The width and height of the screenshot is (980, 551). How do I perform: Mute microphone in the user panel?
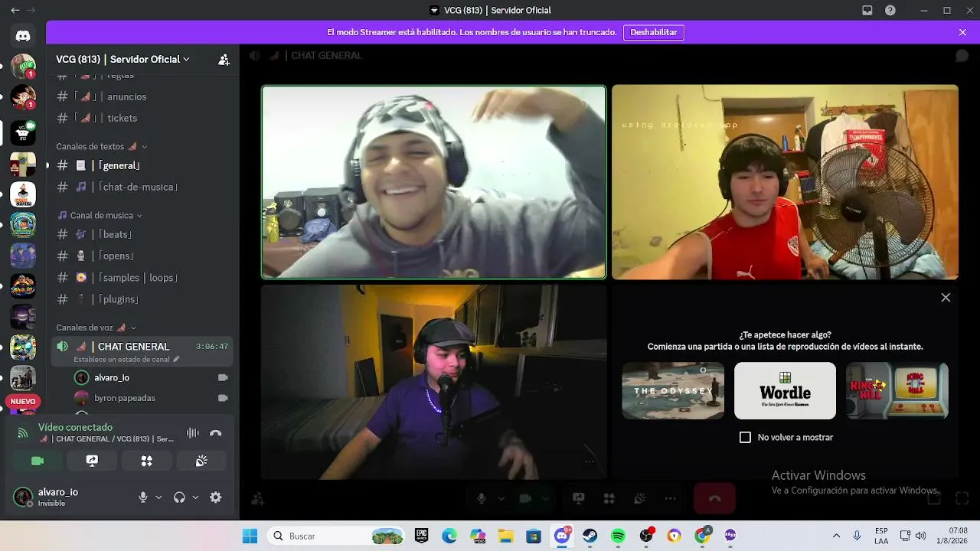point(142,497)
